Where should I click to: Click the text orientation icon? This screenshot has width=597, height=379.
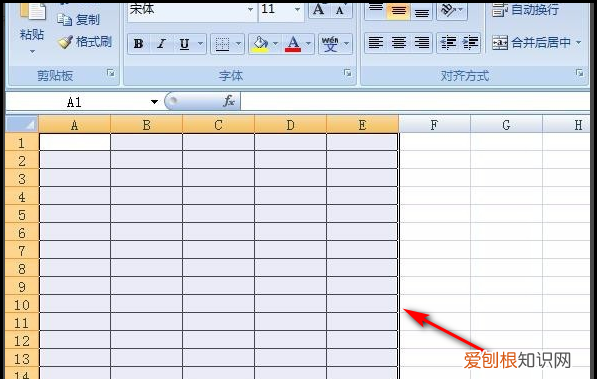pyautogui.click(x=449, y=10)
